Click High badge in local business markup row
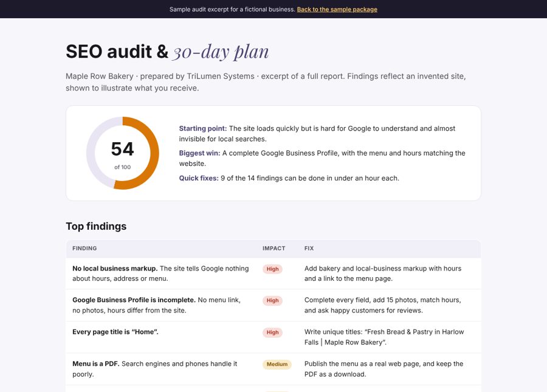 click(x=272, y=269)
